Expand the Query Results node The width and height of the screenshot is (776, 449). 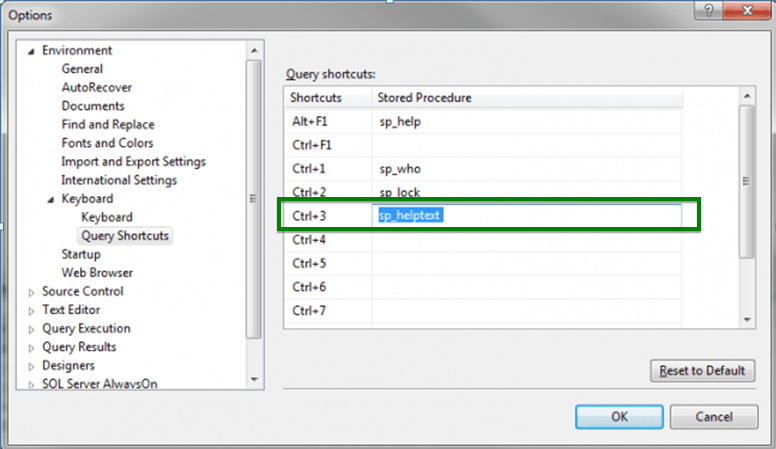31,348
